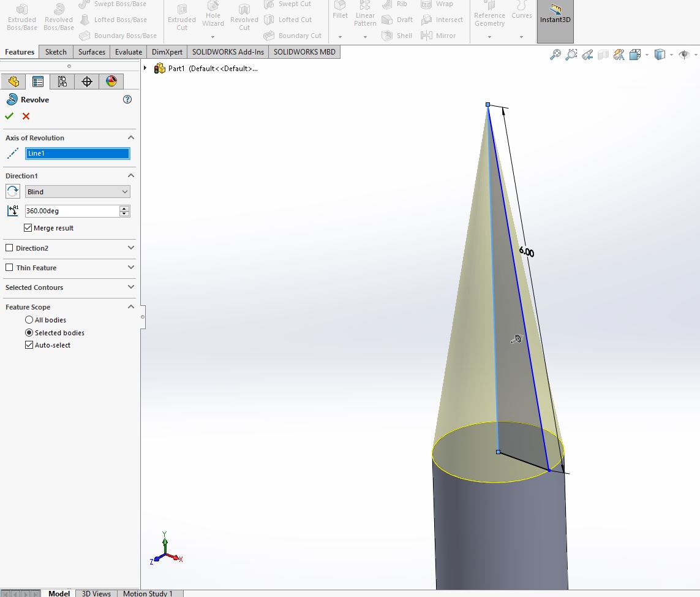
Task: Select the Revolved Cut tool
Action: click(x=244, y=17)
